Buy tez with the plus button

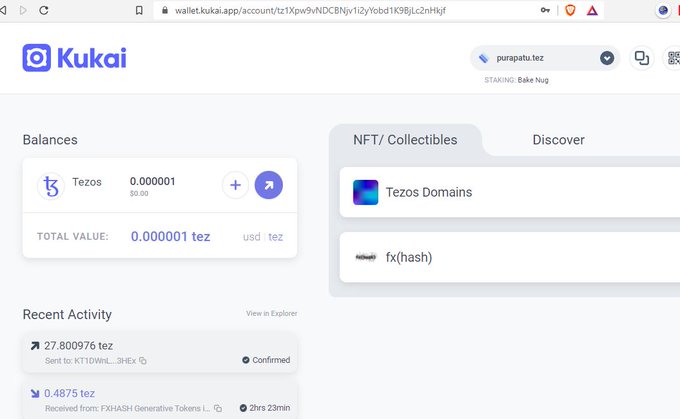pyautogui.click(x=235, y=185)
